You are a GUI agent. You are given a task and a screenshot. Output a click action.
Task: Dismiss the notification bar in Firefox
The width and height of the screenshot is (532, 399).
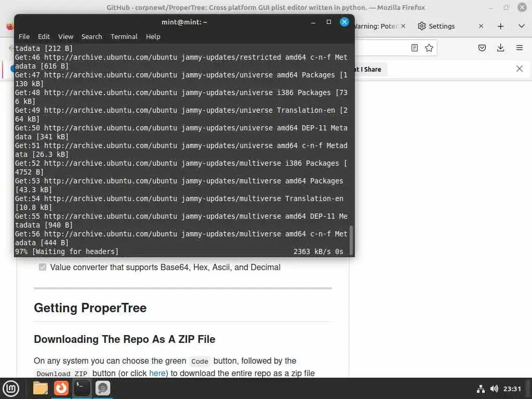[519, 69]
